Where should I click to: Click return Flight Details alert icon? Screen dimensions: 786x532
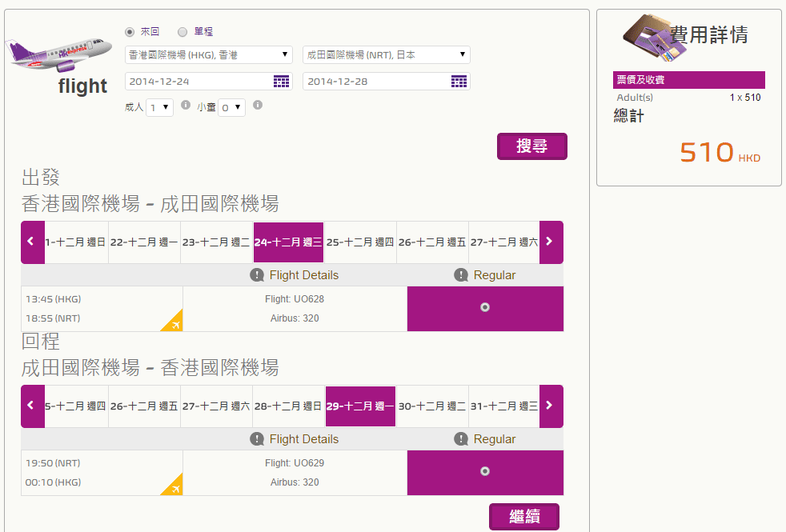(257, 439)
